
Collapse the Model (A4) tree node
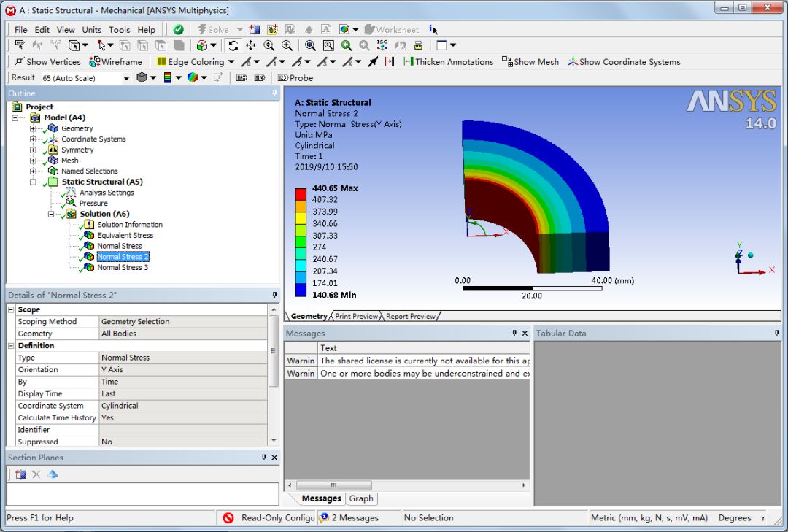[15, 117]
